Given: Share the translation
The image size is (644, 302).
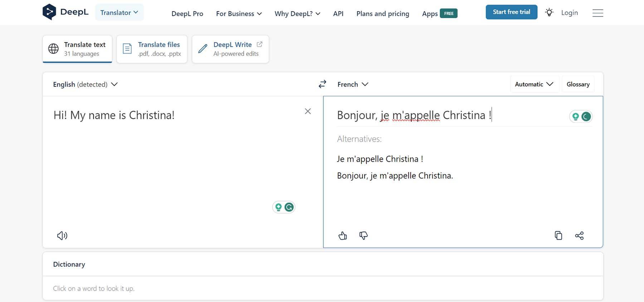Looking at the screenshot, I should tap(579, 235).
